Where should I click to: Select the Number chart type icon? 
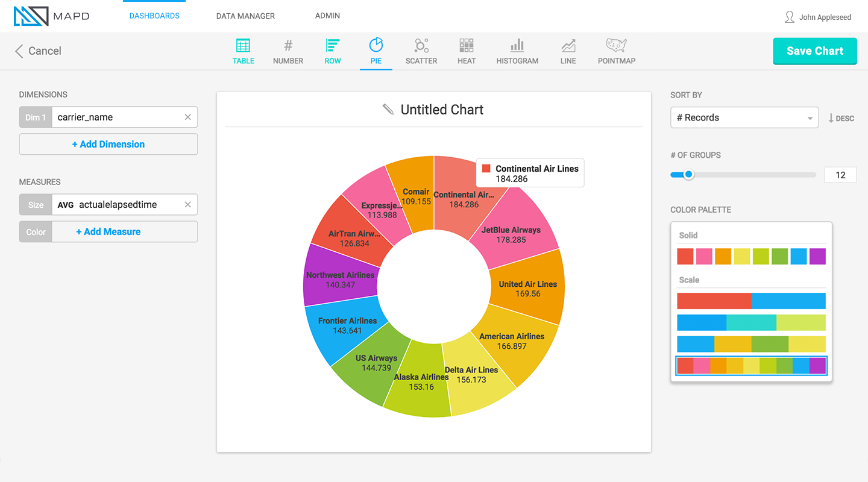tap(288, 46)
